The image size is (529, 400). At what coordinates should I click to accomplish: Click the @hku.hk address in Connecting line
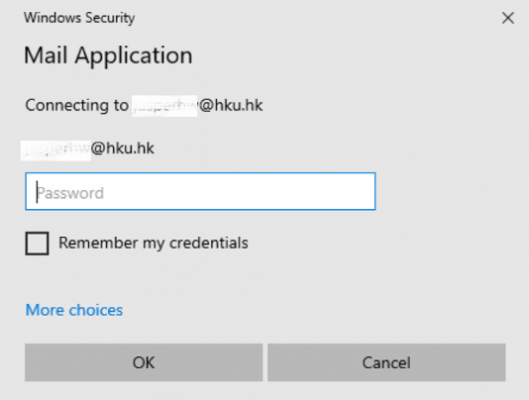[231, 105]
